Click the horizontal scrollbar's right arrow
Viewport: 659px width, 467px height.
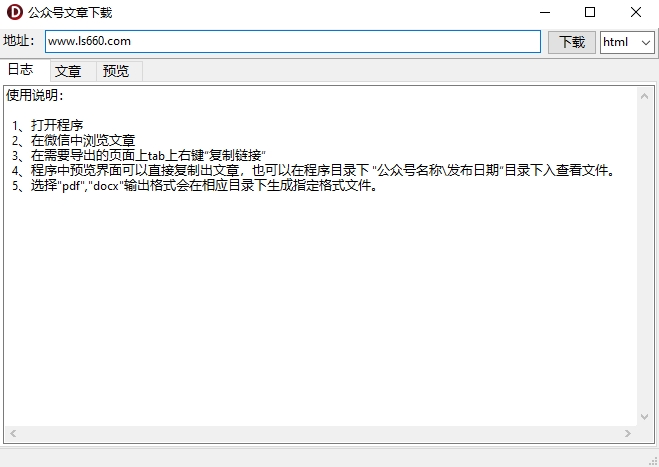[628, 434]
